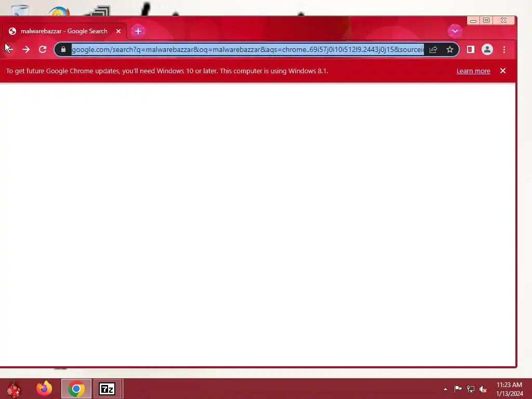The image size is (532, 399).
Task: Switch to Chrome in the taskbar
Action: 76,389
